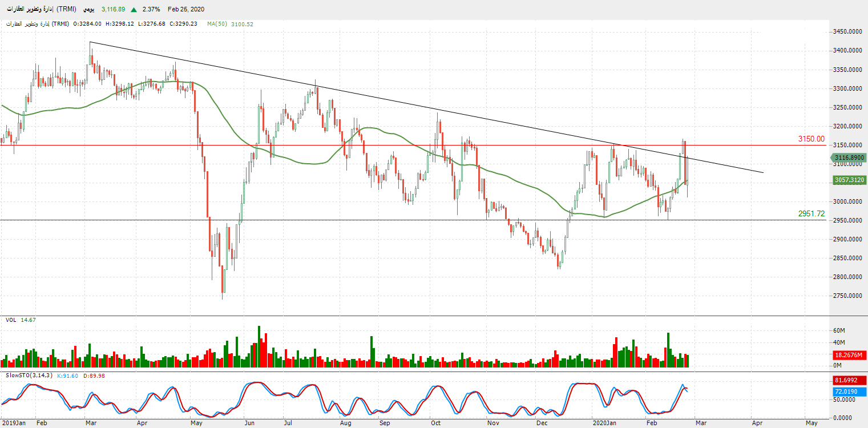Click the last price 3,116.89 in the header
Screen dimensions: 868x428
pos(113,10)
